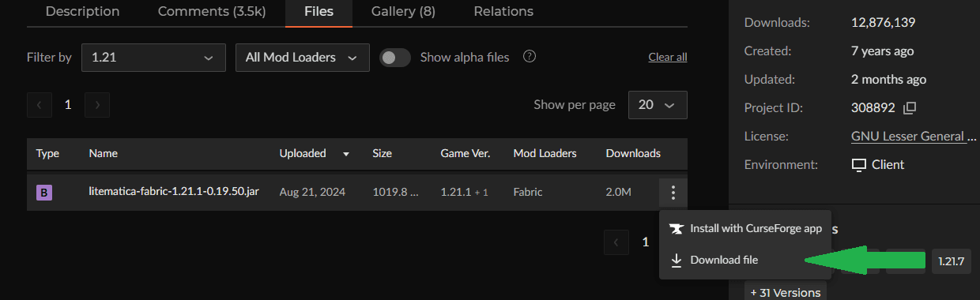Click the purple B beta release badge
The height and width of the screenshot is (300, 980).
pos(44,193)
